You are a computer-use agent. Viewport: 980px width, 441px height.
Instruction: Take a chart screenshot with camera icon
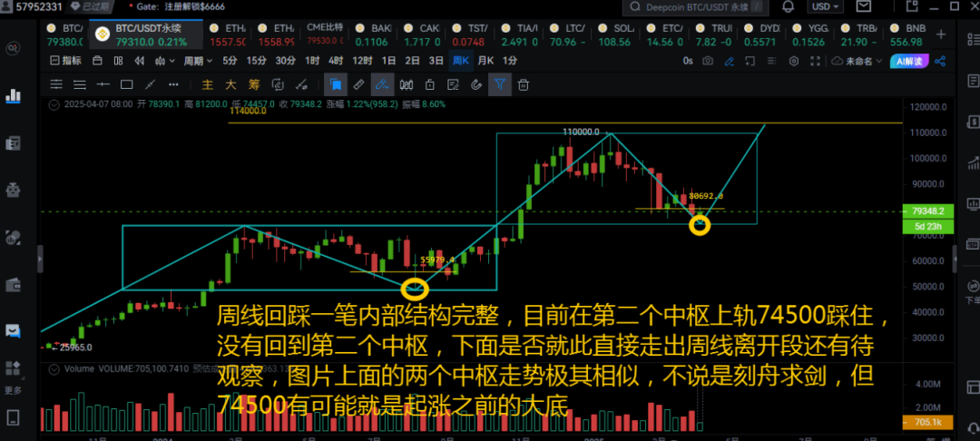coord(708,61)
